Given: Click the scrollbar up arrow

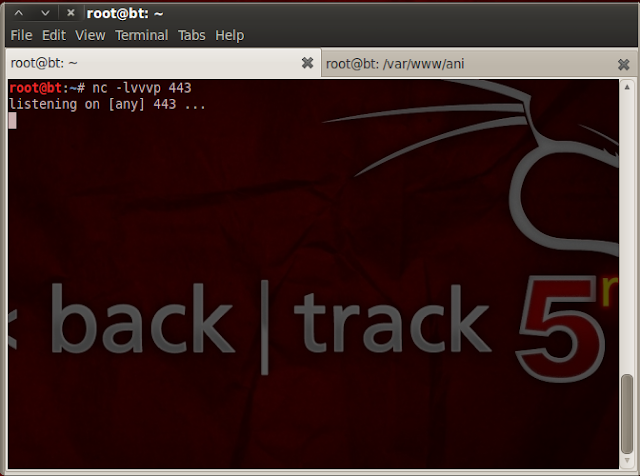Looking at the screenshot, I should [627, 87].
